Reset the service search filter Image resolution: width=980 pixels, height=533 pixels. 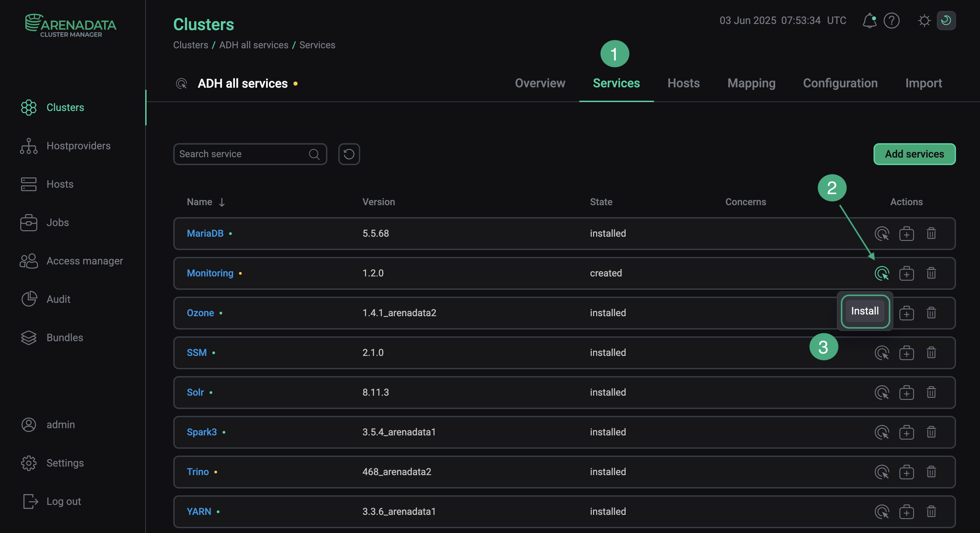[349, 154]
